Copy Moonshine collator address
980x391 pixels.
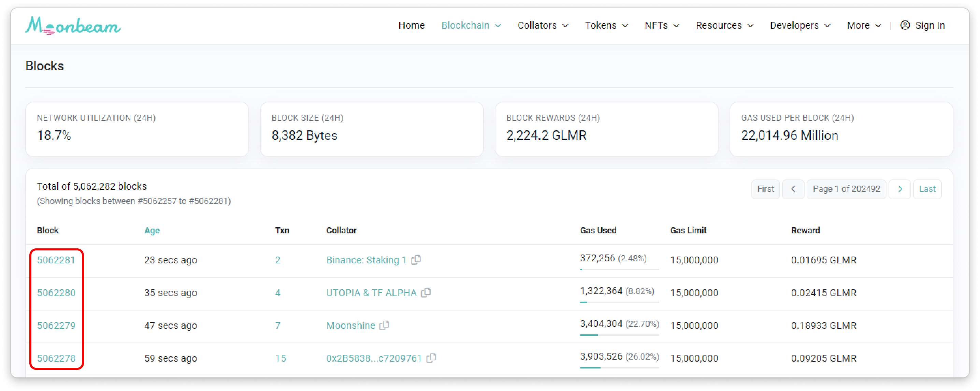[x=385, y=325]
